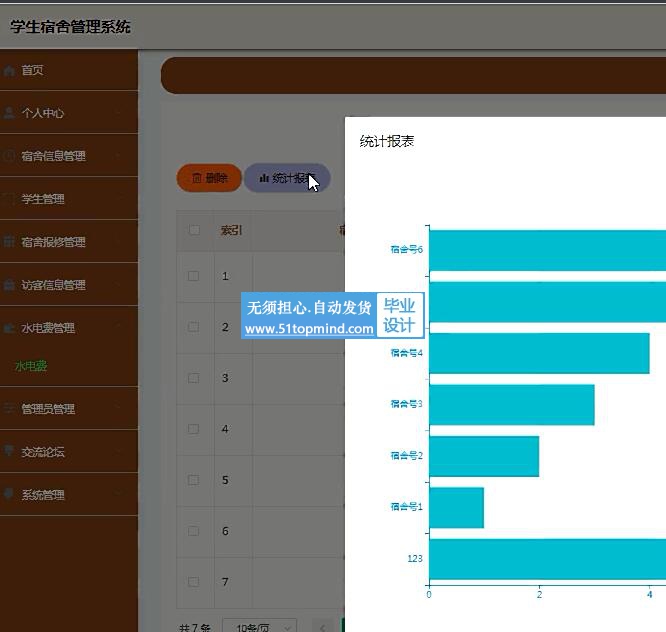Click the icon beside 宿舍信息管理
Screen dimensions: 666x632
(x=10, y=156)
